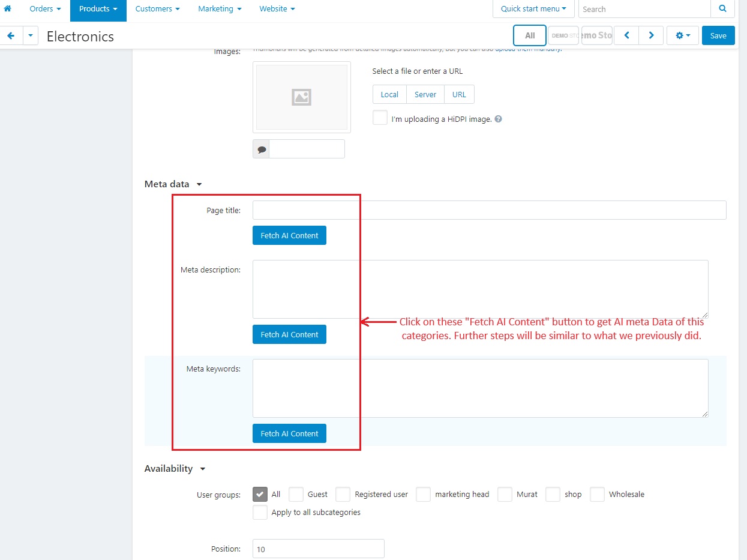Enable I'm uploading a HiDPI image
Image resolution: width=747 pixels, height=560 pixels.
coord(380,118)
